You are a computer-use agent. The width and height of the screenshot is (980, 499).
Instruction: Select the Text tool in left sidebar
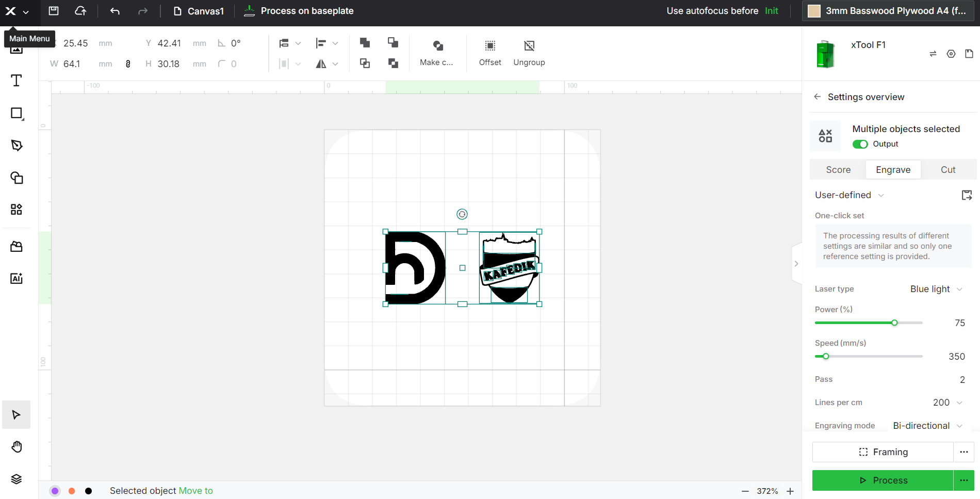pyautogui.click(x=17, y=81)
